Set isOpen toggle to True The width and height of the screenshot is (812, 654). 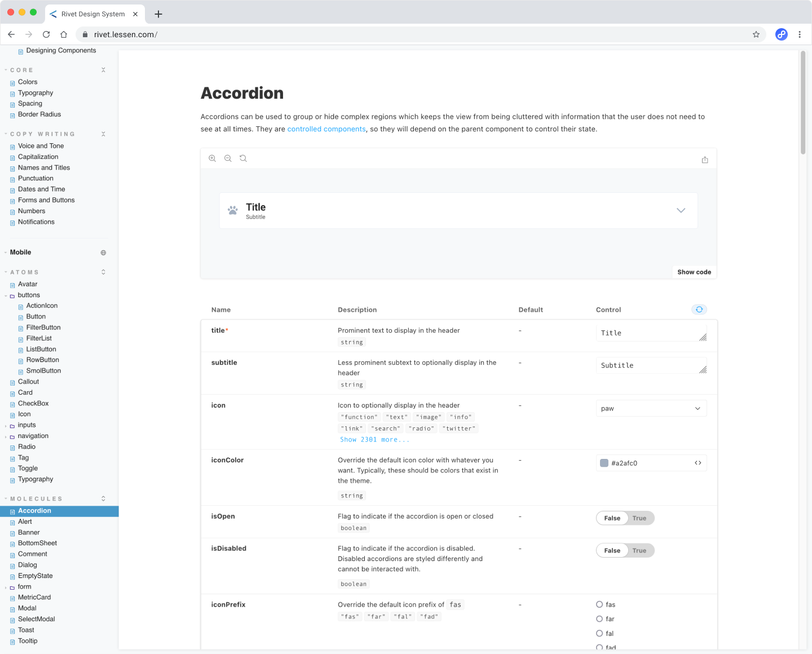(639, 518)
